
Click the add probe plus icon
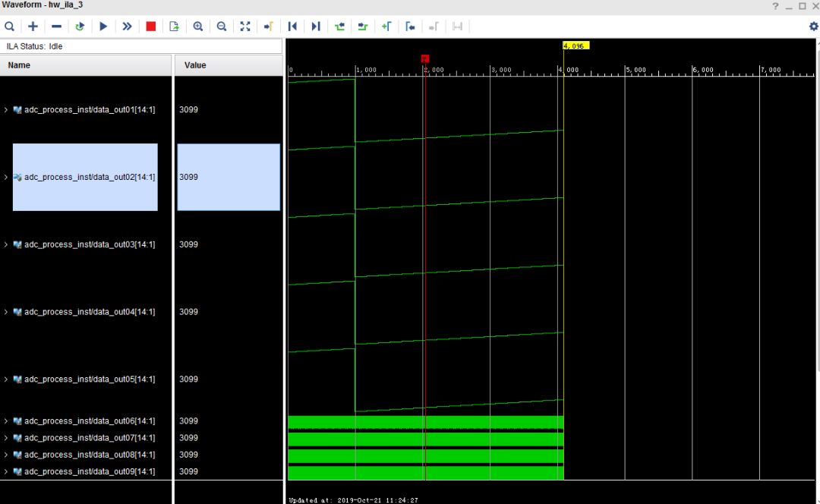click(x=33, y=26)
